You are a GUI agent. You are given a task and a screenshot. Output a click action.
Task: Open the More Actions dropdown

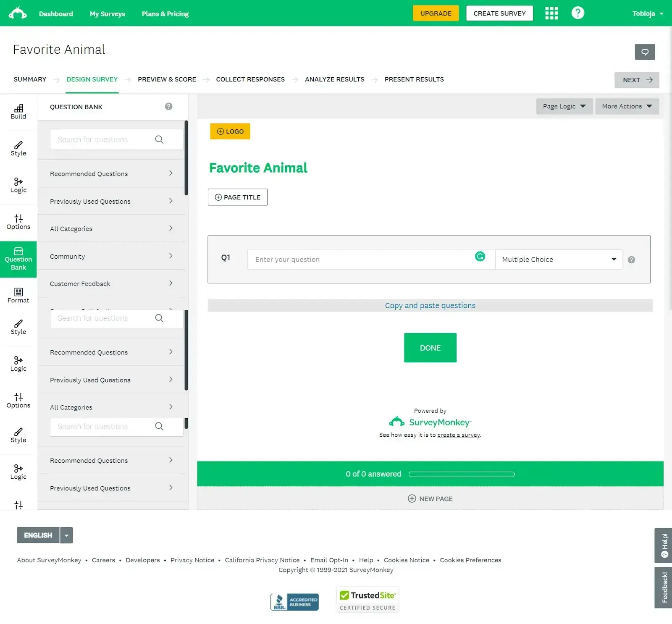627,106
